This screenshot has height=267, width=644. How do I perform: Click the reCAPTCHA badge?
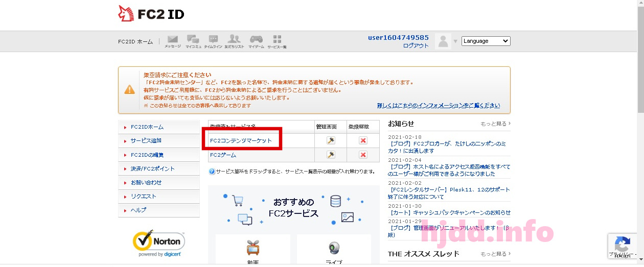pos(622,246)
